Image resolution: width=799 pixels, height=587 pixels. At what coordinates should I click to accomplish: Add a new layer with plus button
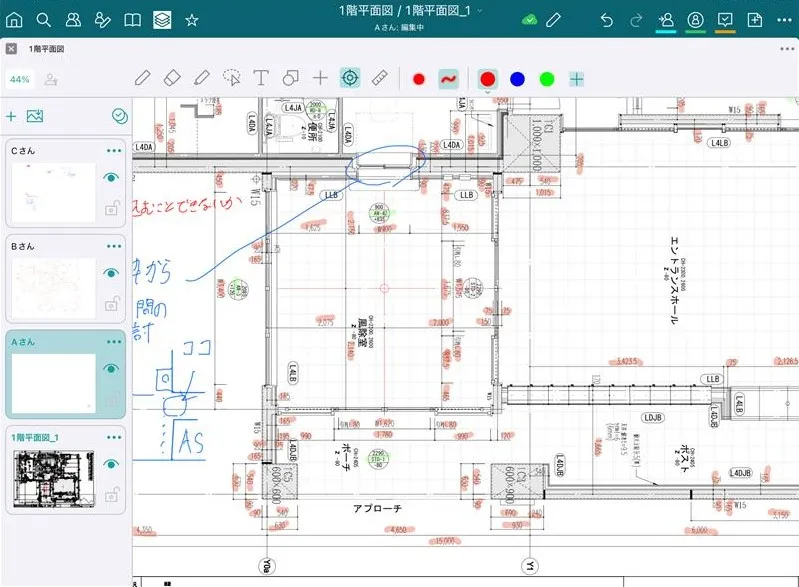12,117
